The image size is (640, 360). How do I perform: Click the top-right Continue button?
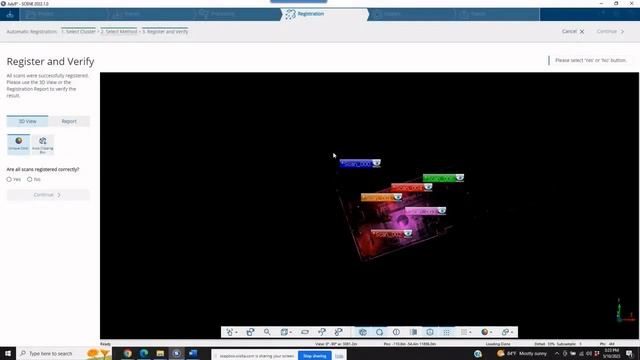(x=610, y=31)
